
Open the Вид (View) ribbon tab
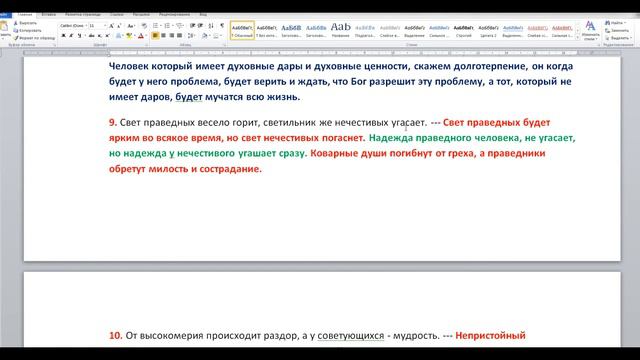coord(203,15)
